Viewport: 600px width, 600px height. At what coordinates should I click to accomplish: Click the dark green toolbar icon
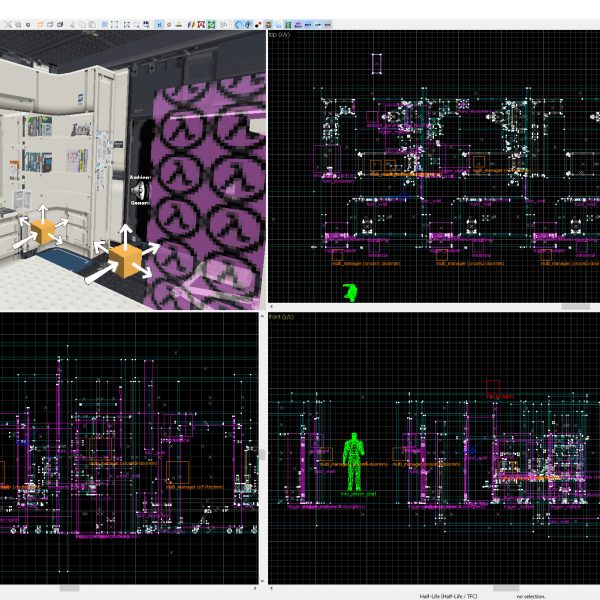pos(288,24)
